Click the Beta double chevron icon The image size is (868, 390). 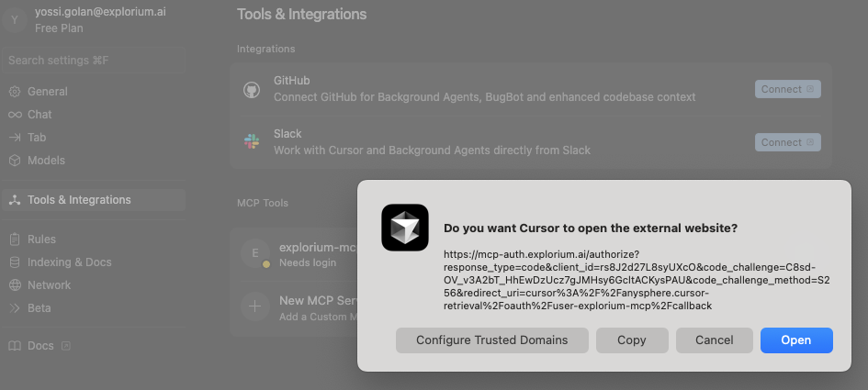[15, 308]
